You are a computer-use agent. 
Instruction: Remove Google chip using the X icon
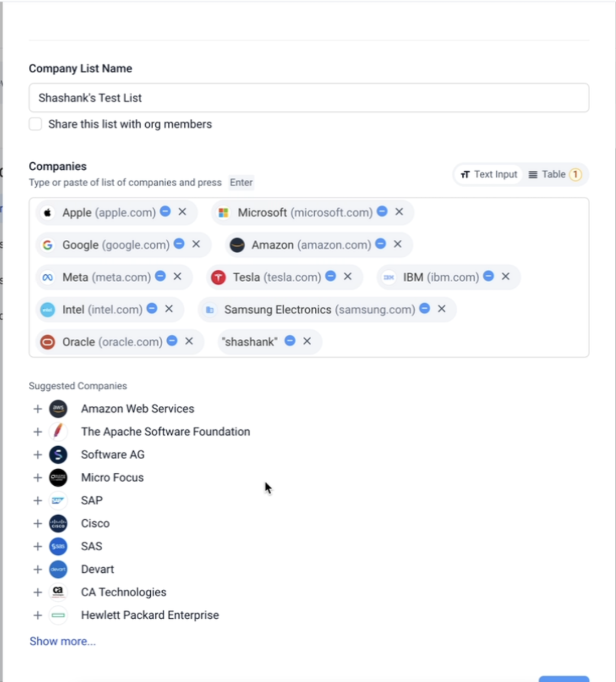(x=196, y=244)
